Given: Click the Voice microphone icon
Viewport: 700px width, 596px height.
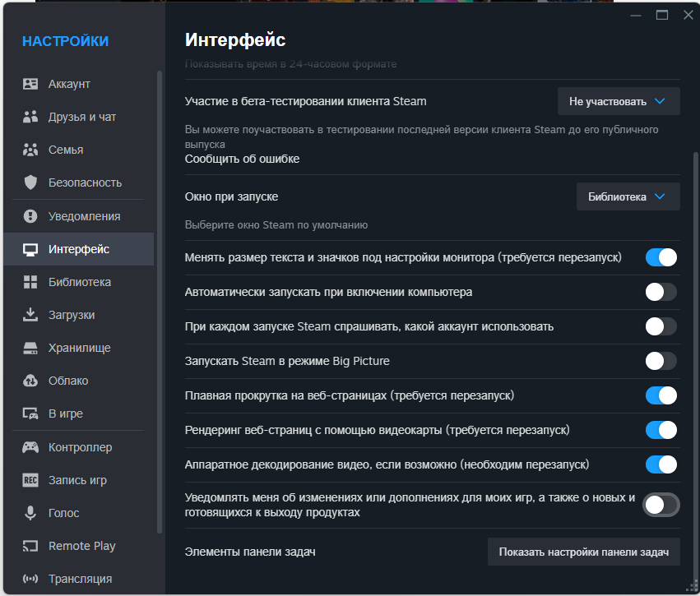Looking at the screenshot, I should click(x=30, y=513).
